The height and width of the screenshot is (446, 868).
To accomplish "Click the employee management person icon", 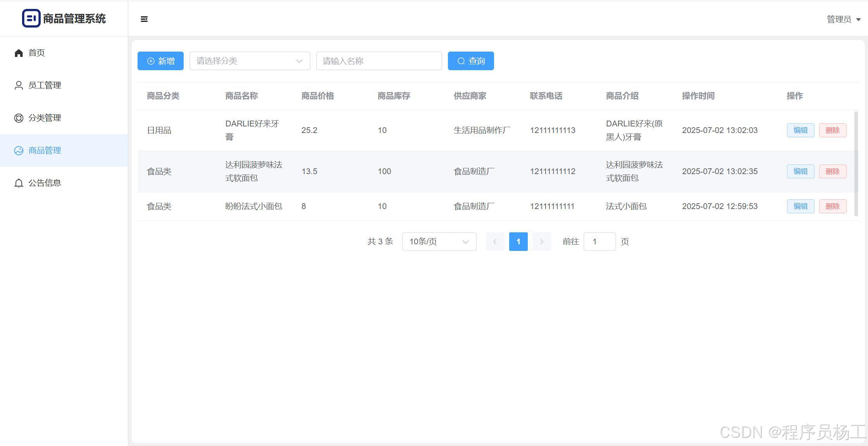I will pos(19,85).
